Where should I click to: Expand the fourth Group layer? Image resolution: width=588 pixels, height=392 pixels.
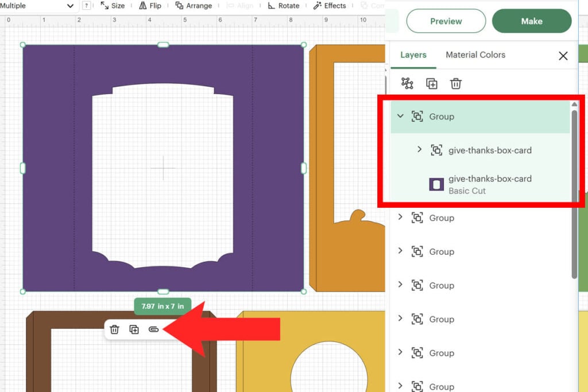tap(400, 285)
